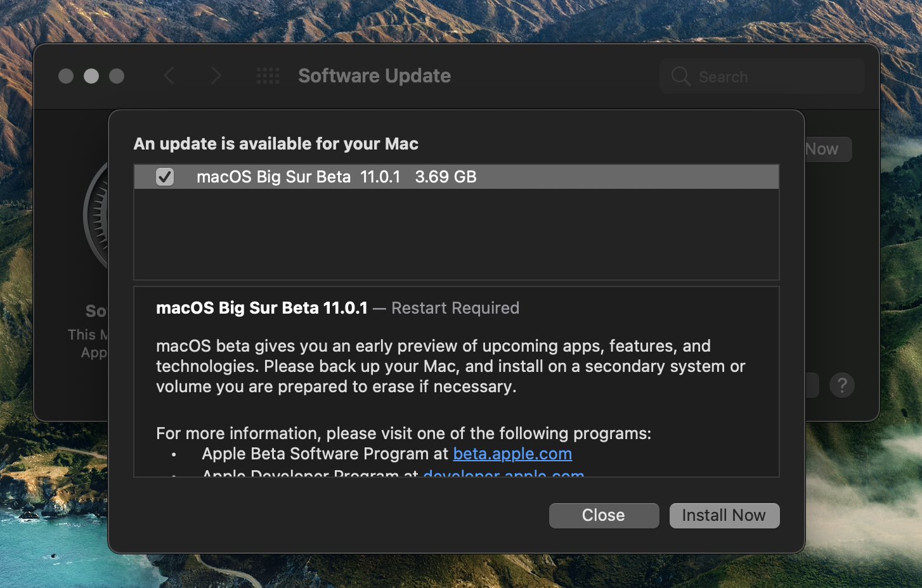Select the macOS Big Sur Beta 11.0.1 row

(457, 177)
